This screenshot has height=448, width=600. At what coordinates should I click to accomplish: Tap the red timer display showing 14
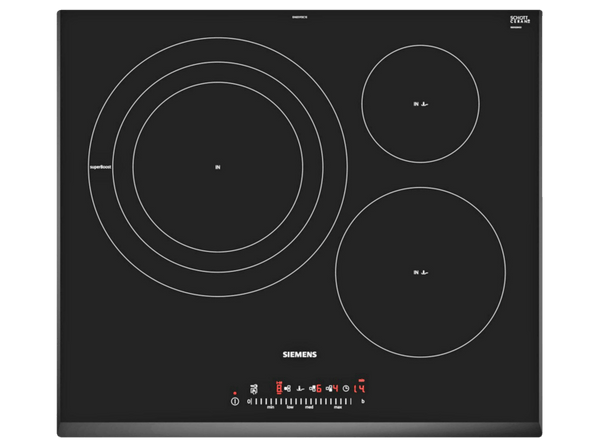(359, 388)
